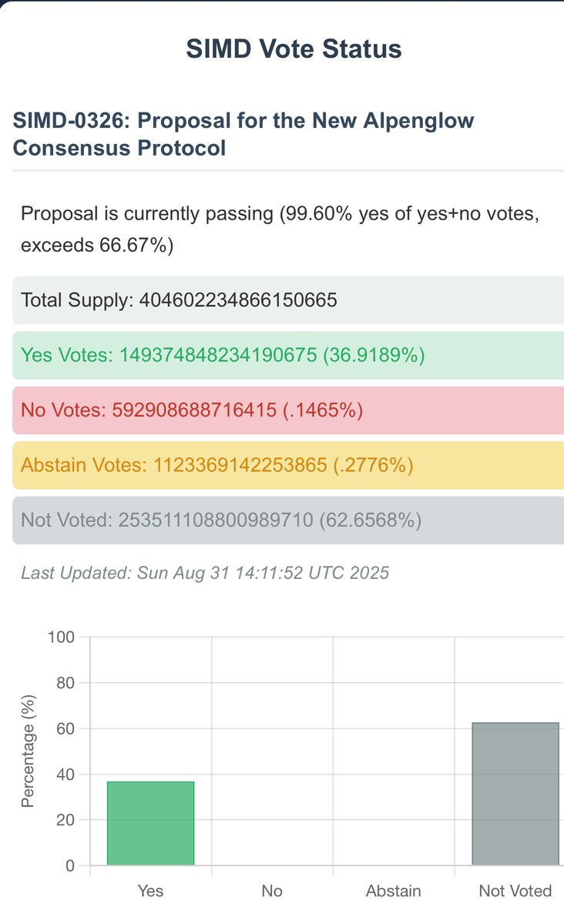Click the Last Updated timestamp
Image resolution: width=564 pixels, height=924 pixels.
pyautogui.click(x=205, y=573)
